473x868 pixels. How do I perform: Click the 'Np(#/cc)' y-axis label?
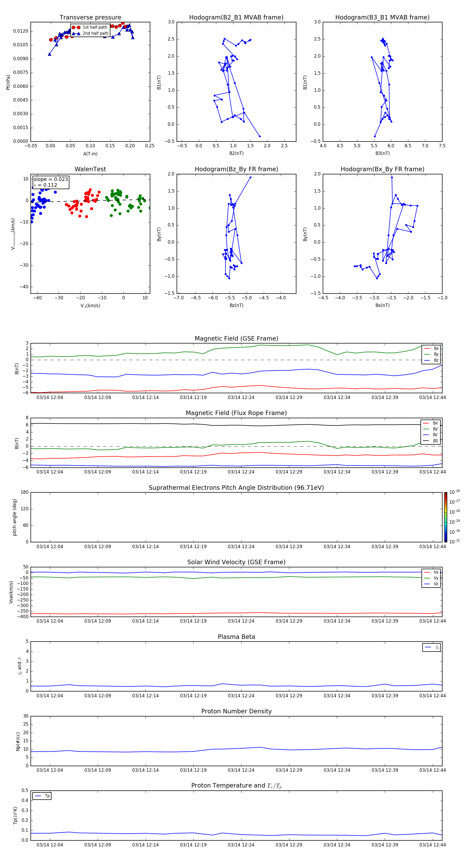[x=18, y=741]
